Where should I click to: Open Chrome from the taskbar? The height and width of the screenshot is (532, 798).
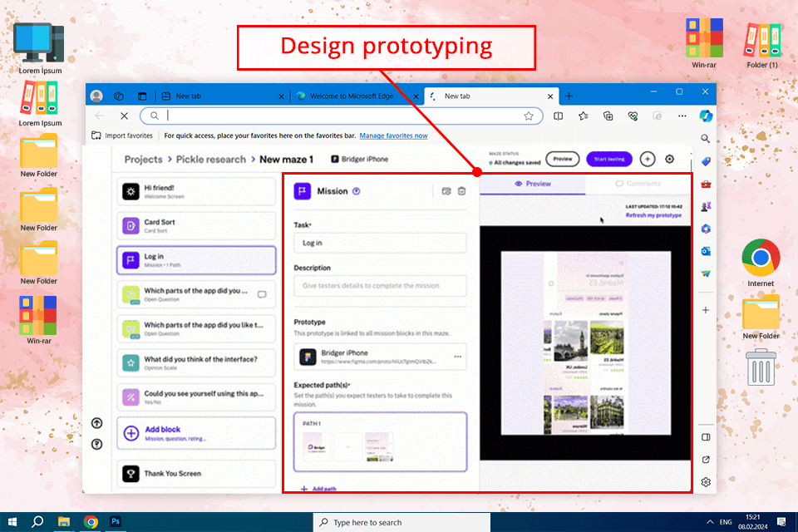(91, 522)
